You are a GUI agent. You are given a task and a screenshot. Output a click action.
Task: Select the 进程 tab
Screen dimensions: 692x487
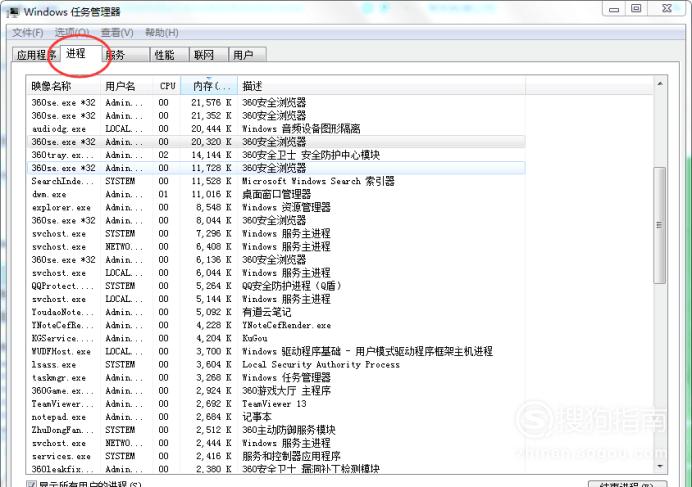tap(81, 53)
